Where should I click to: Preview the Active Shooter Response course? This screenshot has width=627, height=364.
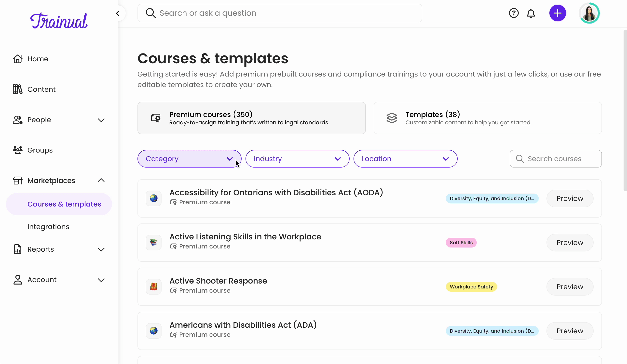pyautogui.click(x=570, y=287)
